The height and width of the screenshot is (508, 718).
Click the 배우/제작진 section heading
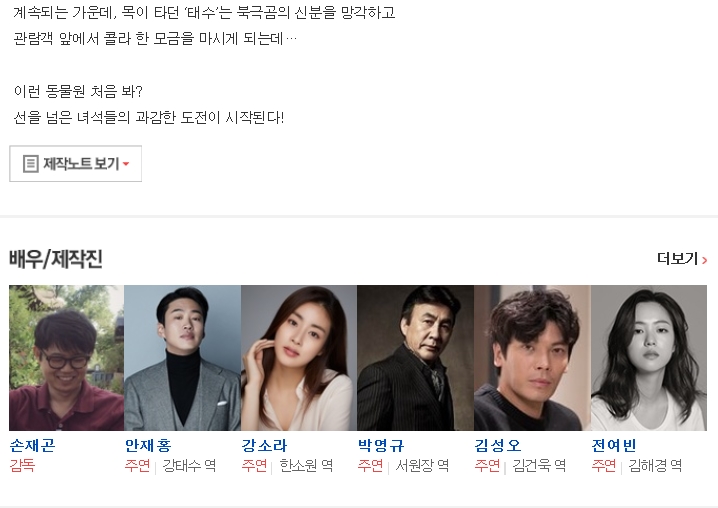[56, 259]
